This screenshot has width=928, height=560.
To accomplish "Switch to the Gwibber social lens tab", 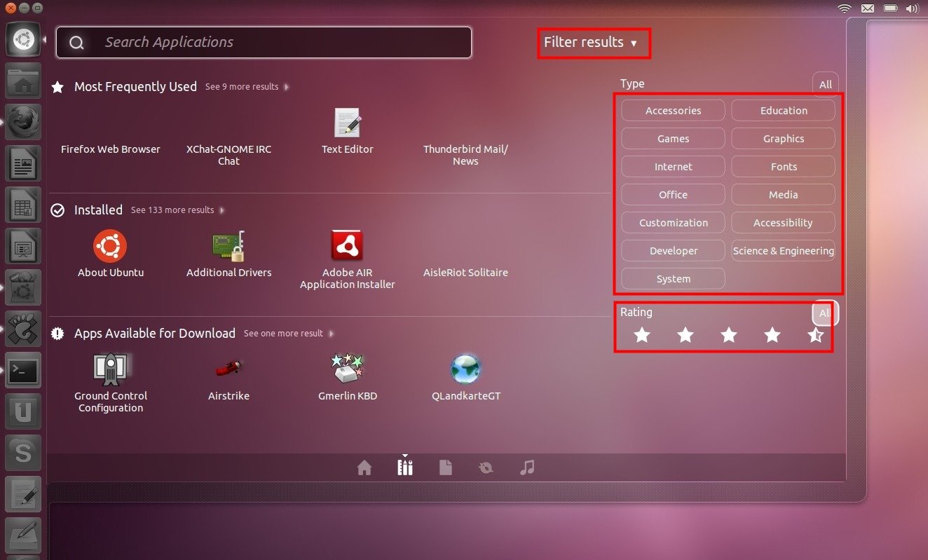I will pyautogui.click(x=486, y=467).
